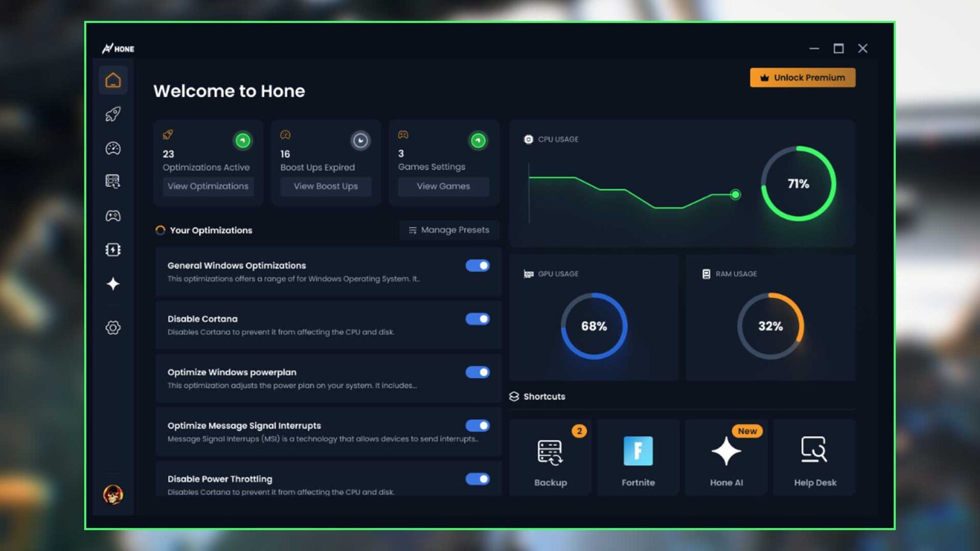Viewport: 980px width, 551px height.
Task: Click the power boost sidebar icon
Action: (113, 249)
